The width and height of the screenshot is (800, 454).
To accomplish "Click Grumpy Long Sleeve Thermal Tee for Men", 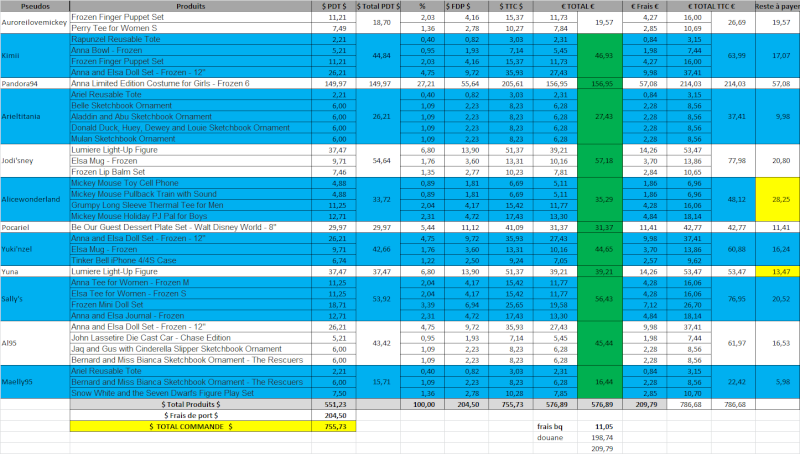I will [190, 205].
